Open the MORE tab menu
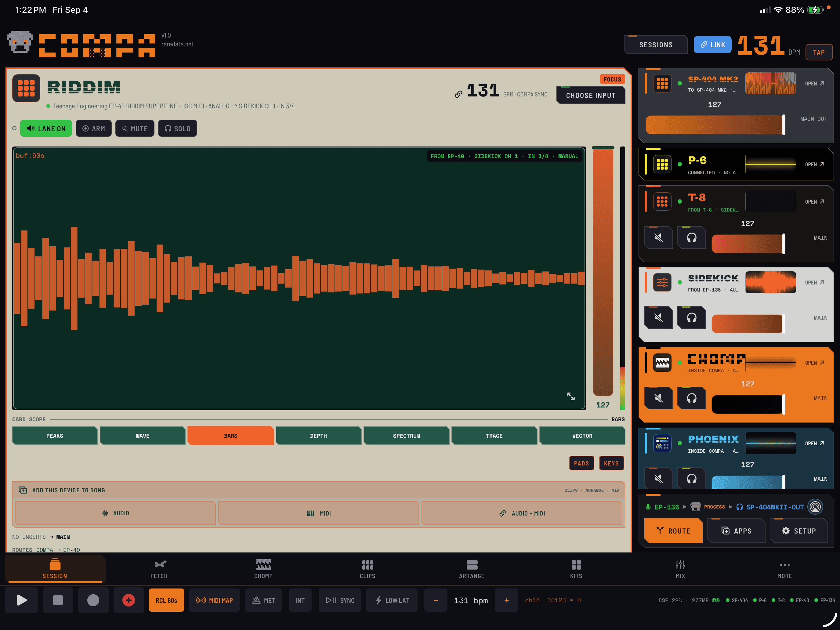This screenshot has width=840, height=630. click(784, 569)
